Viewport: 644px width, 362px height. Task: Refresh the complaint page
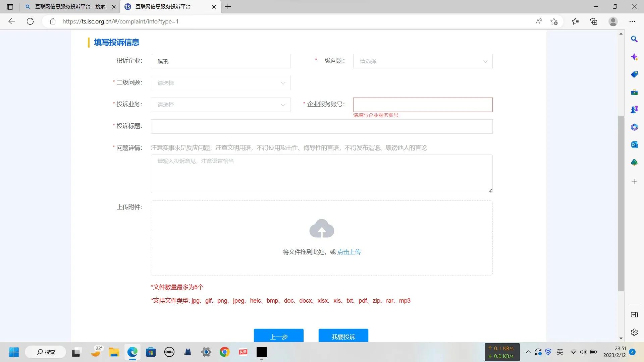tap(30, 21)
